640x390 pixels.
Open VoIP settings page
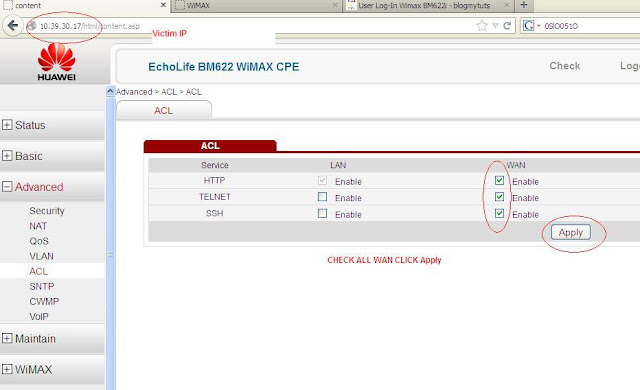(x=39, y=316)
